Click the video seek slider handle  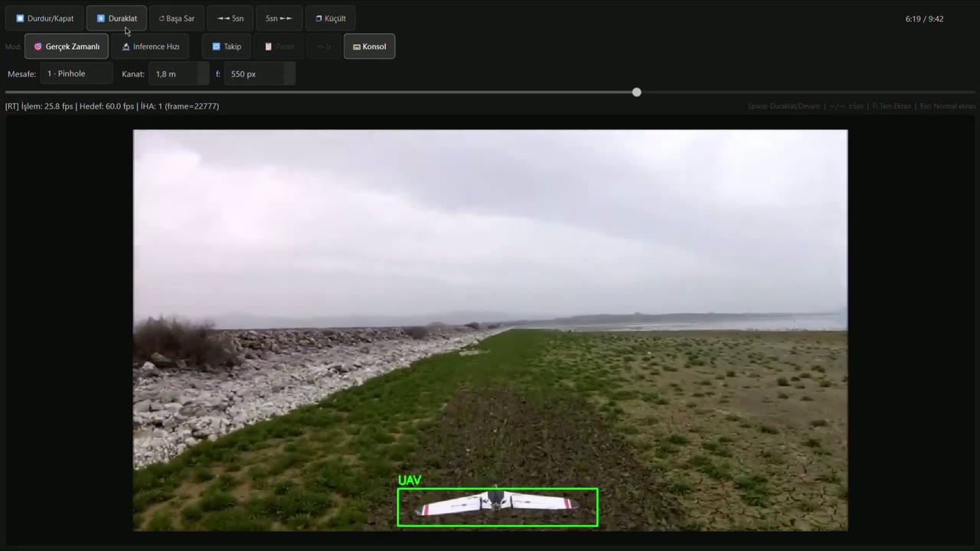click(637, 93)
